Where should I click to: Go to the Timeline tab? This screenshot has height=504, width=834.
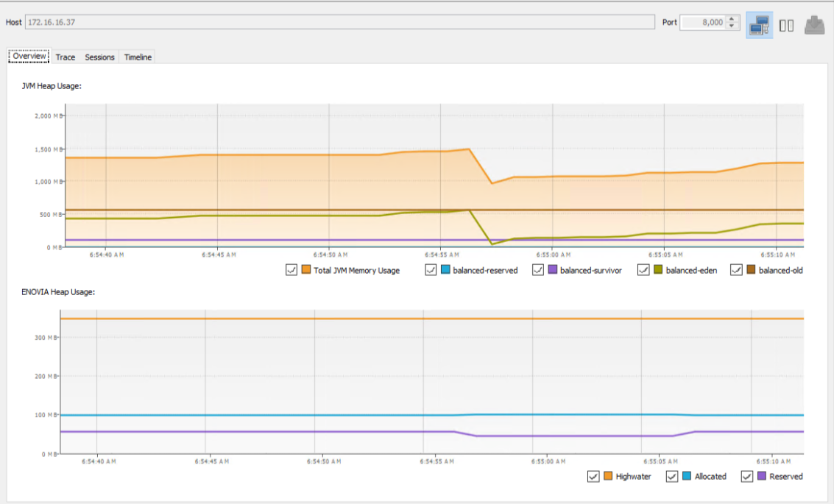tap(138, 57)
